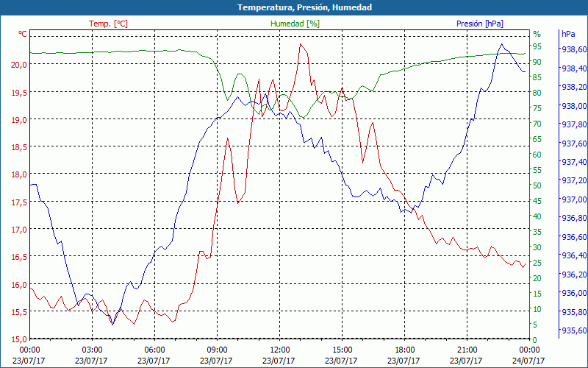The width and height of the screenshot is (588, 368).
Task: Click the 937,80 pressure axis value
Action: [574, 124]
